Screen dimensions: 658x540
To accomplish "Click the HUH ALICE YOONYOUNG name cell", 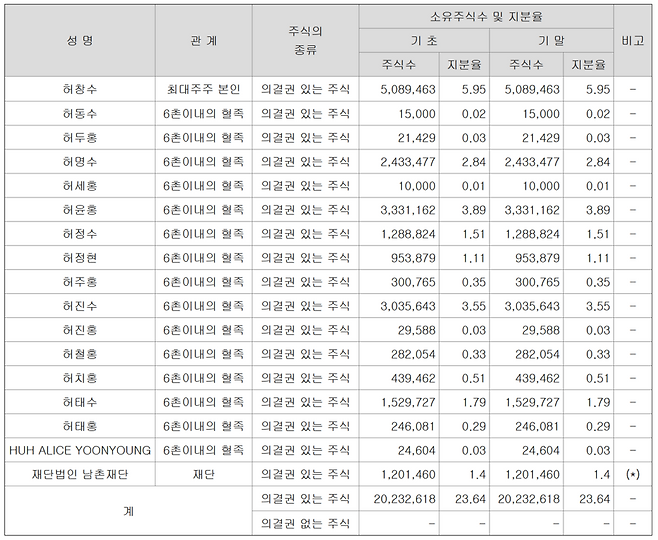I will 79,449.
